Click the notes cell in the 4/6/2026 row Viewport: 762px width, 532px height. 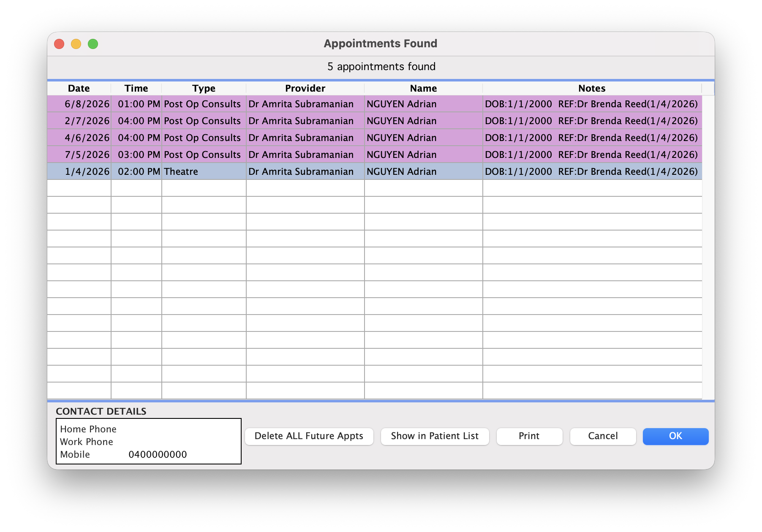point(592,138)
